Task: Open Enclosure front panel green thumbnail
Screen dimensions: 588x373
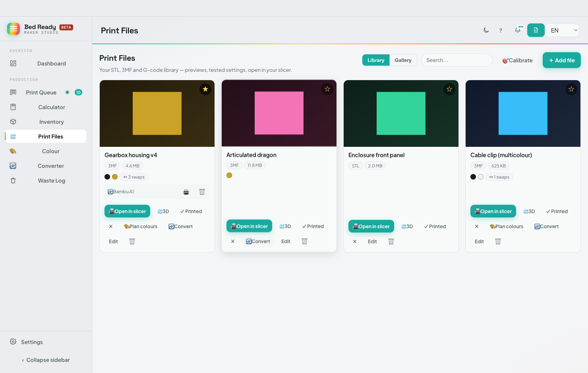Action: coord(401,113)
